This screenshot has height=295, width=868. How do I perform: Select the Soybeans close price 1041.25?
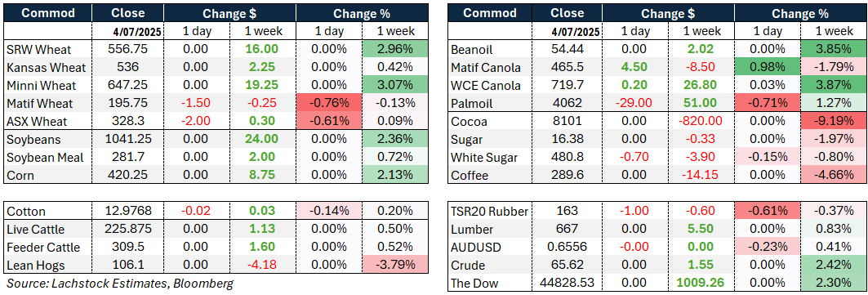pos(128,140)
